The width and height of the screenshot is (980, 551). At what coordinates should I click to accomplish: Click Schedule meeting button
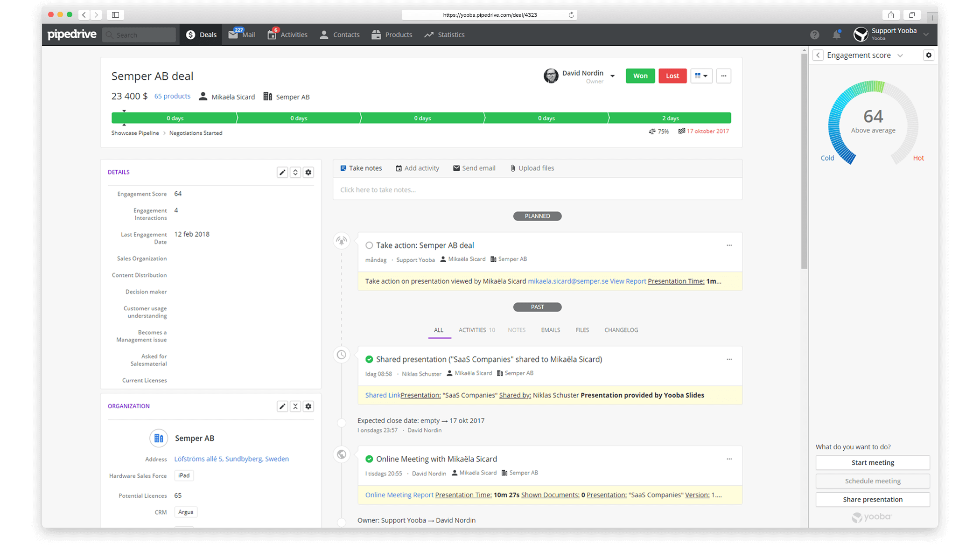(873, 481)
